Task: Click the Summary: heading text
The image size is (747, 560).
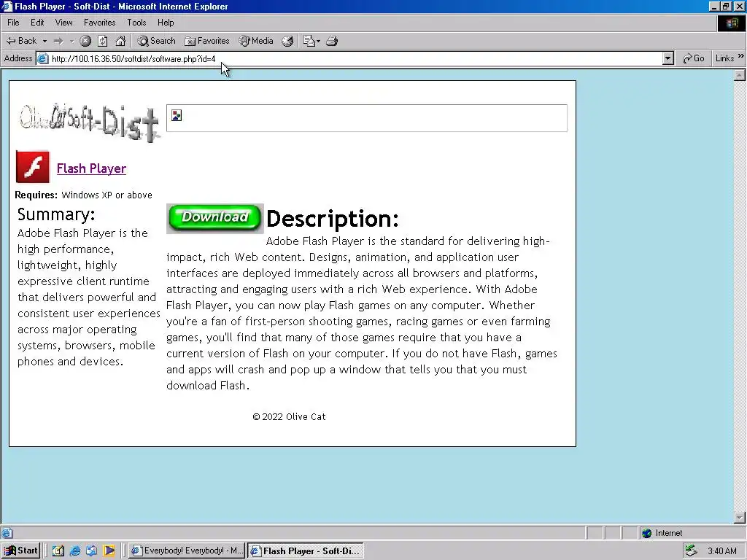Action: coord(56,214)
